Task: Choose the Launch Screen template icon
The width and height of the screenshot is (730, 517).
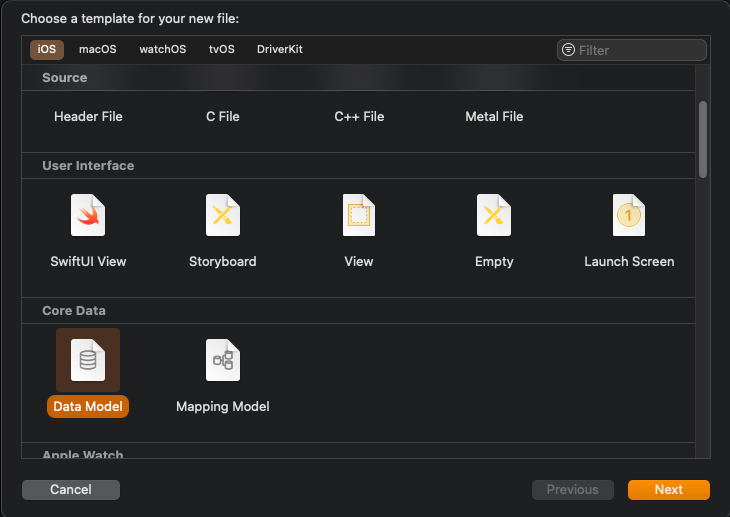Action: point(629,215)
